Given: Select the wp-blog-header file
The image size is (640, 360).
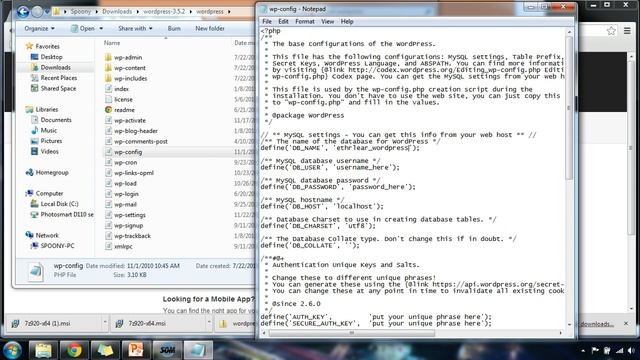Looking at the screenshot, I should point(136,131).
